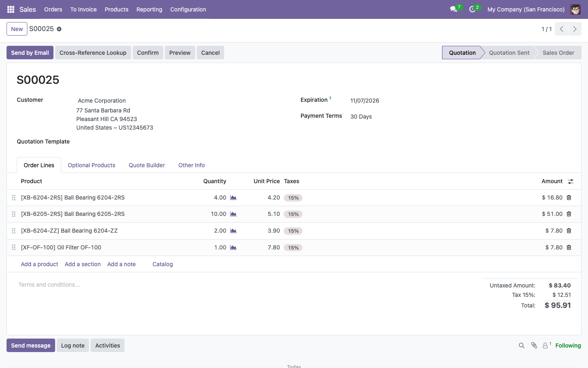Screen dimensions: 588x368
Task: Toggle the Following button
Action: pos(568,346)
